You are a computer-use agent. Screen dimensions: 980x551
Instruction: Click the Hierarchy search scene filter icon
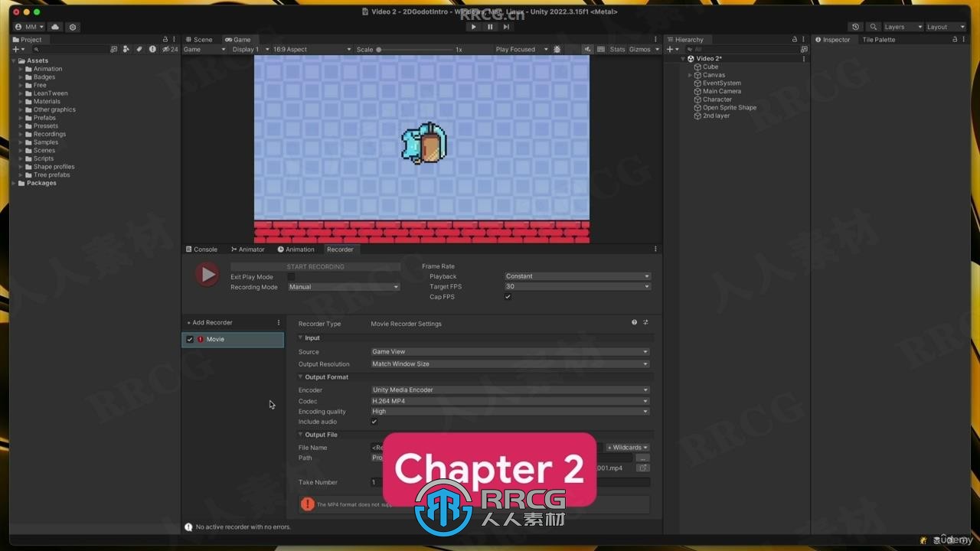pos(803,49)
